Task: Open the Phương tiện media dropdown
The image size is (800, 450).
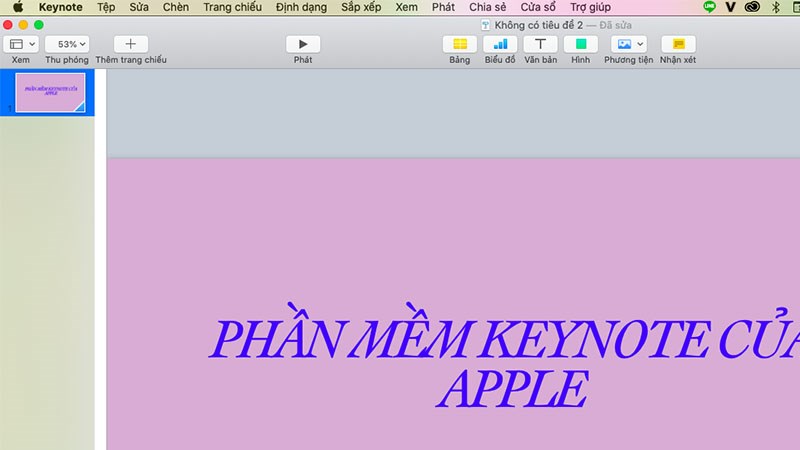Action: click(x=629, y=44)
